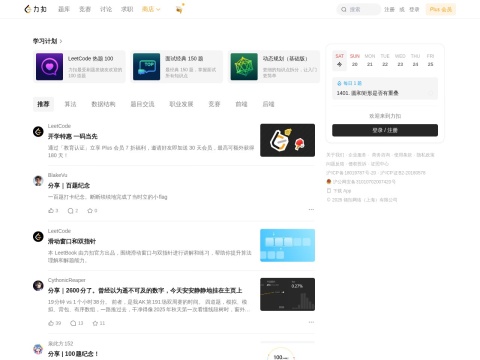The height and width of the screenshot is (360, 480).
Task: Click the 登录 link in the header
Action: [x=414, y=9]
